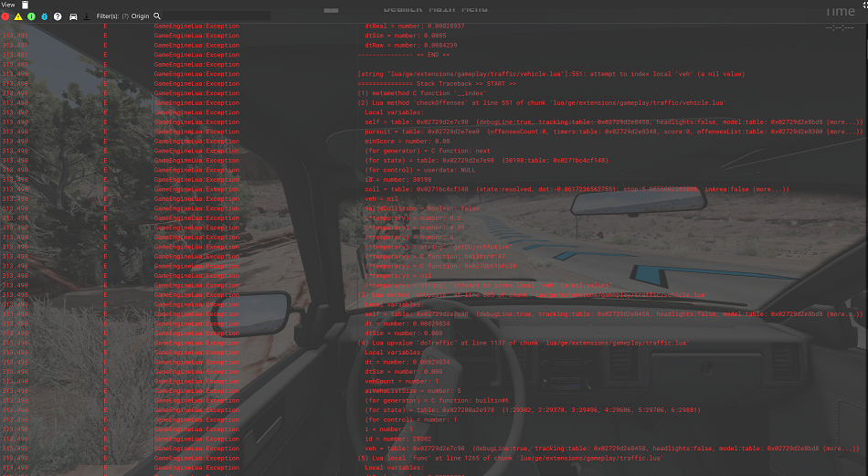Viewport: 868px width, 476px height.
Task: Select the 'veh = nil' line
Action: click(381, 199)
